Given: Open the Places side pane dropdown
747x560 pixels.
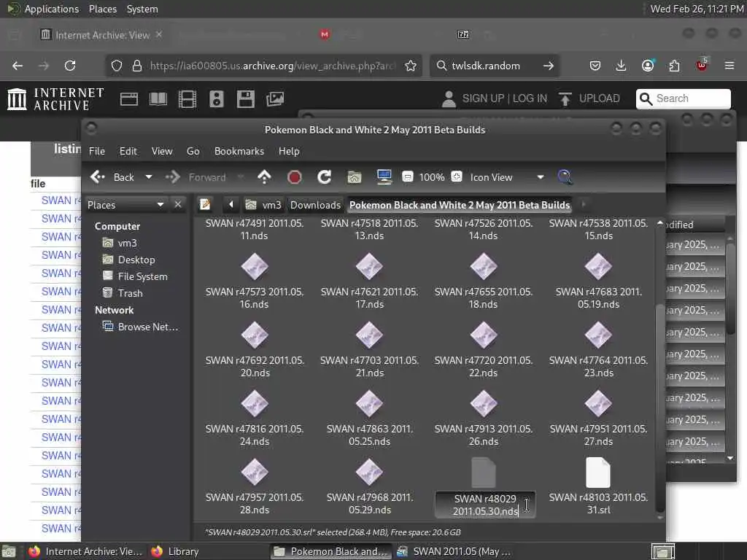Looking at the screenshot, I should click(x=125, y=205).
